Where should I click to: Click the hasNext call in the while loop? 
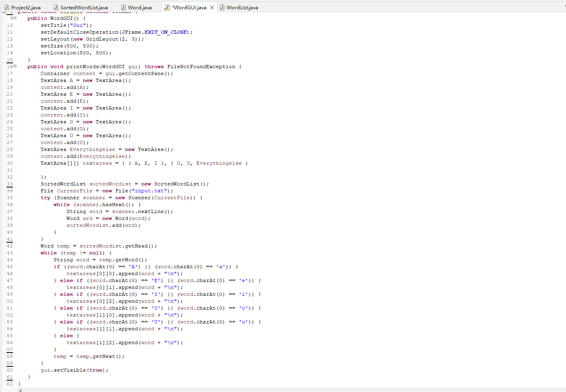click(x=114, y=205)
